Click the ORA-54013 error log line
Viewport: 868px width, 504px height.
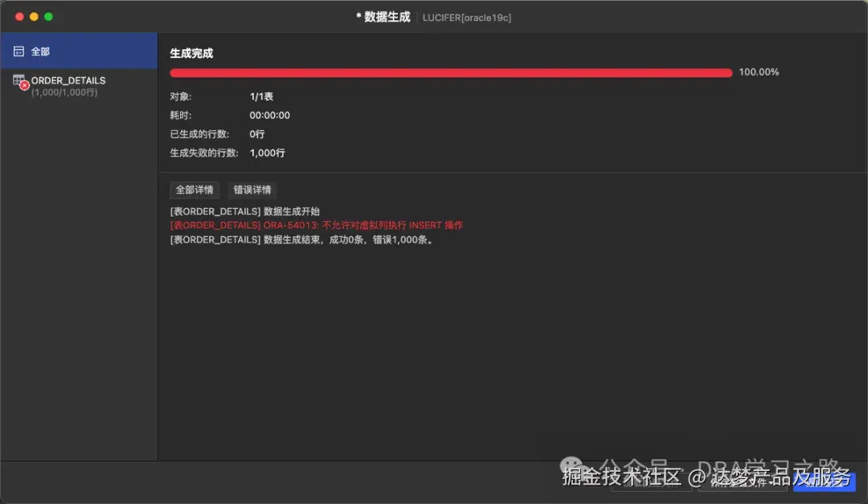317,225
